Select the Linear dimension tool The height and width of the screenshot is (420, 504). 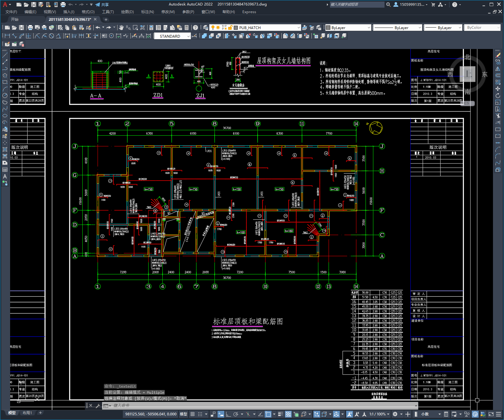7,36
